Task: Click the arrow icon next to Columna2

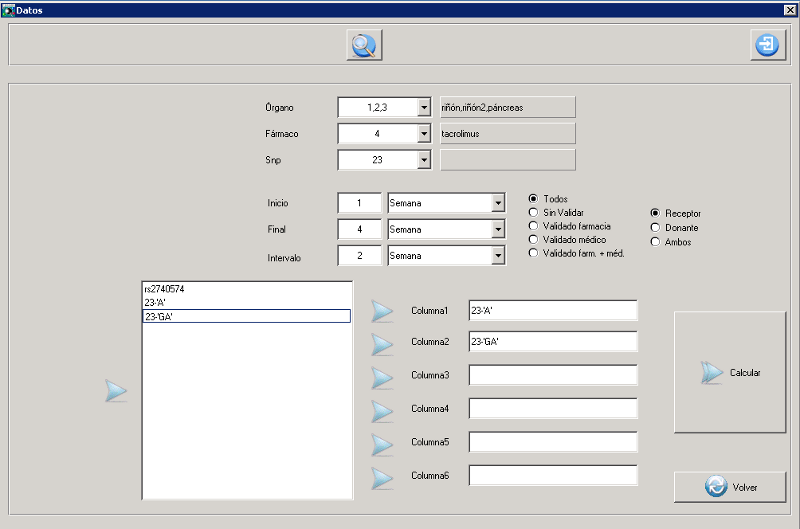Action: click(383, 344)
